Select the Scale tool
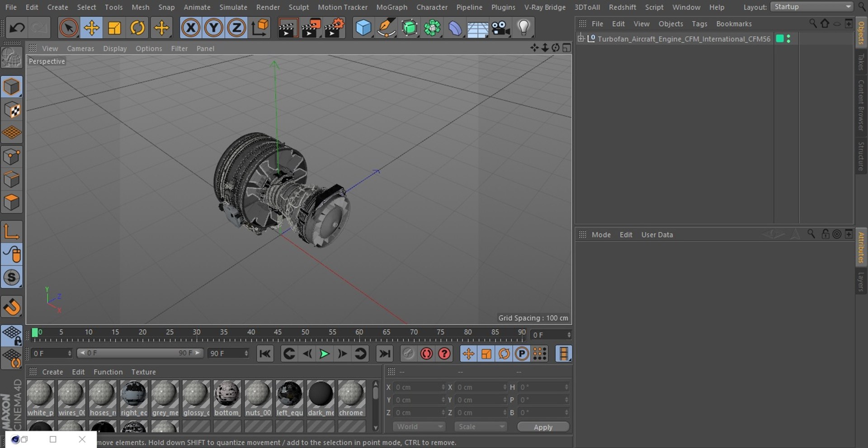 click(115, 28)
